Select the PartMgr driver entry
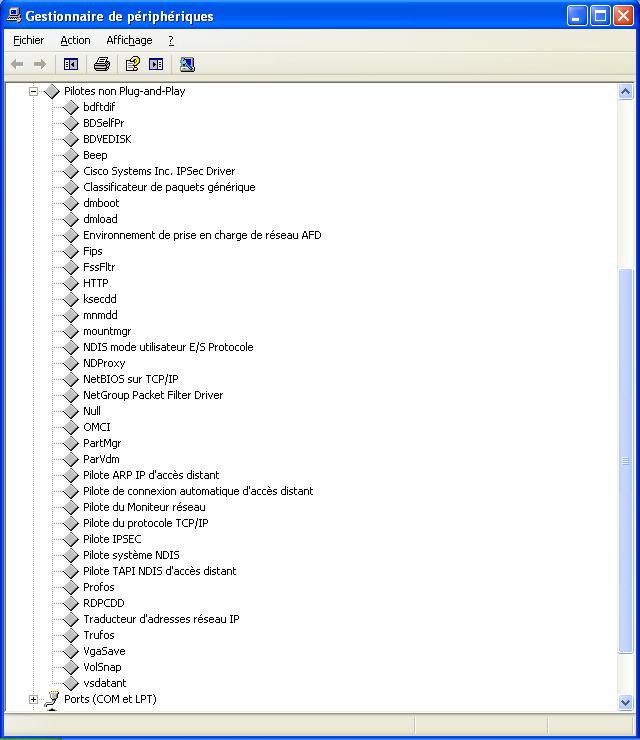The width and height of the screenshot is (640, 740). (x=102, y=444)
